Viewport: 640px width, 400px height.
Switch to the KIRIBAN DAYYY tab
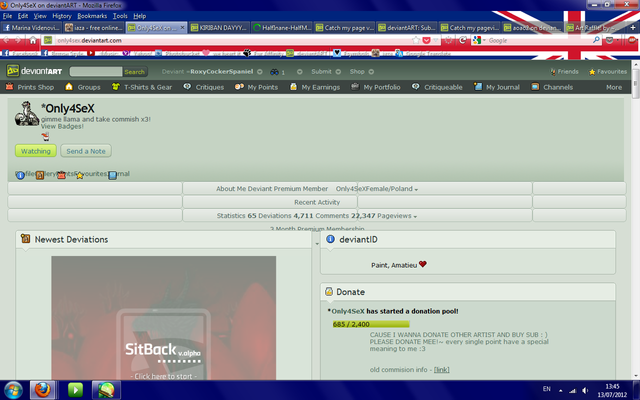click(x=219, y=28)
